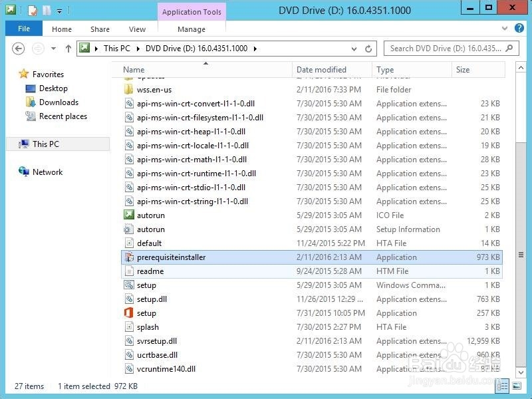Viewport: 532px width, 399px height.
Task: Click the window system icon in title bar
Action: (x=11, y=10)
